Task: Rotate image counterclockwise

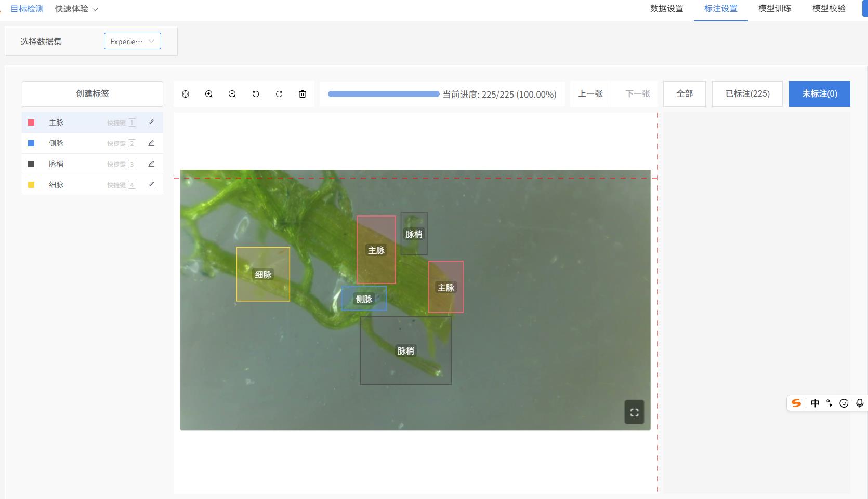Action: point(256,94)
